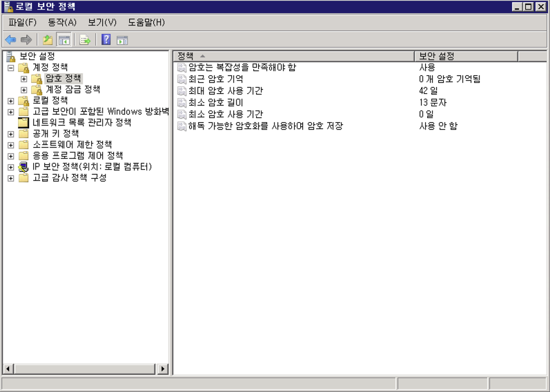The height and width of the screenshot is (392, 550).
Task: Toggle the Show/Hide console tree icon
Action: (x=64, y=40)
